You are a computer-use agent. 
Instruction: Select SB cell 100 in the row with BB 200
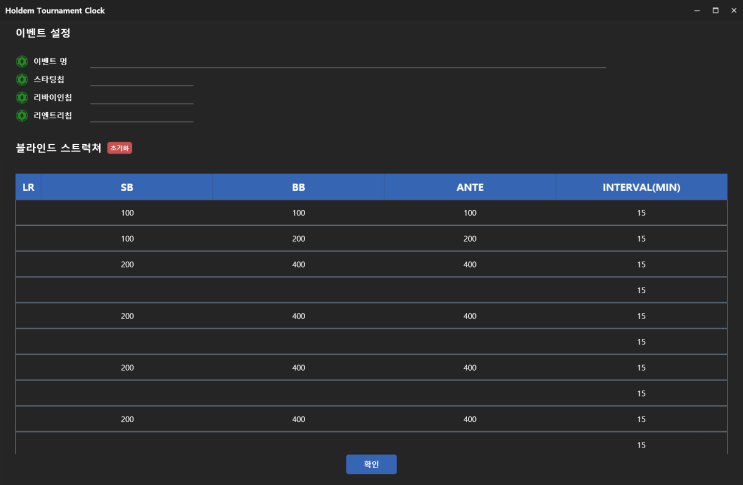tap(127, 239)
